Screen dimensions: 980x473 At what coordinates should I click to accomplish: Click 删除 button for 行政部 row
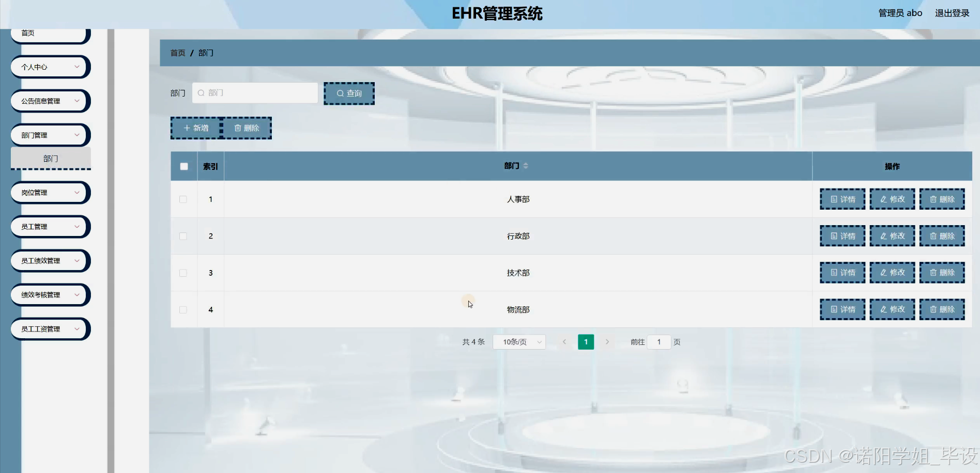click(x=942, y=235)
